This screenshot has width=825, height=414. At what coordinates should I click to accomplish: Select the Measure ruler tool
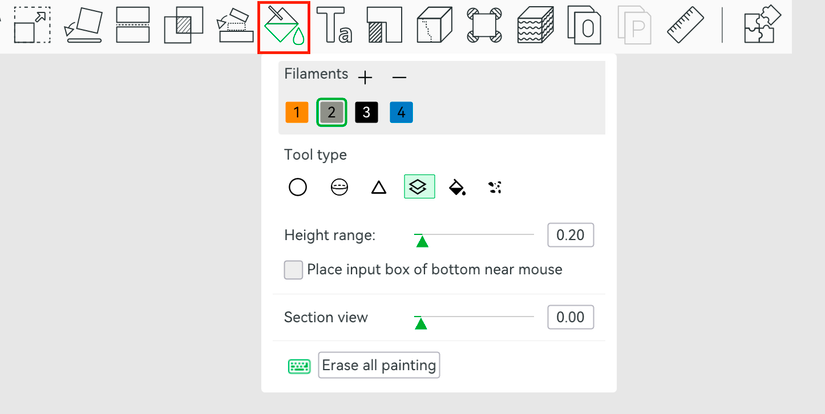click(x=686, y=25)
